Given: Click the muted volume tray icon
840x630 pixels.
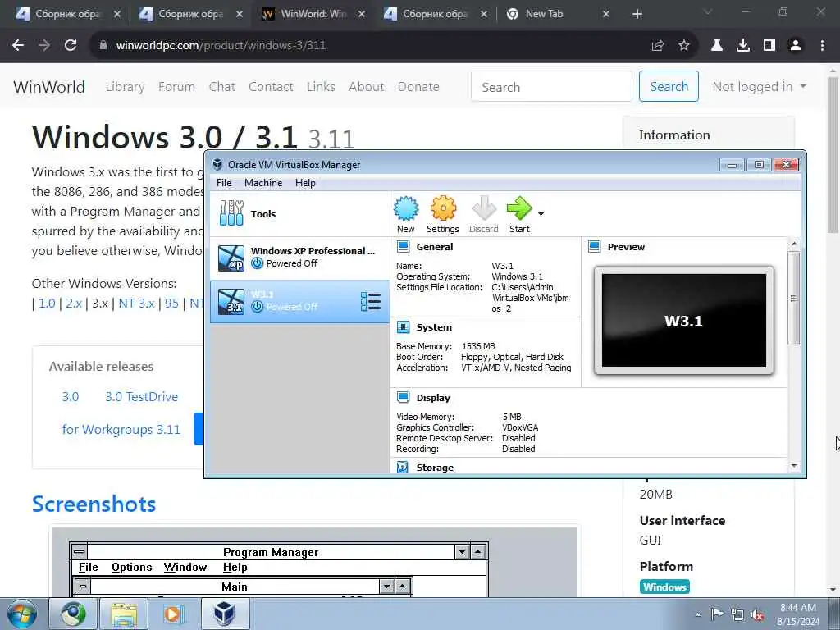Looking at the screenshot, I should tap(757, 614).
